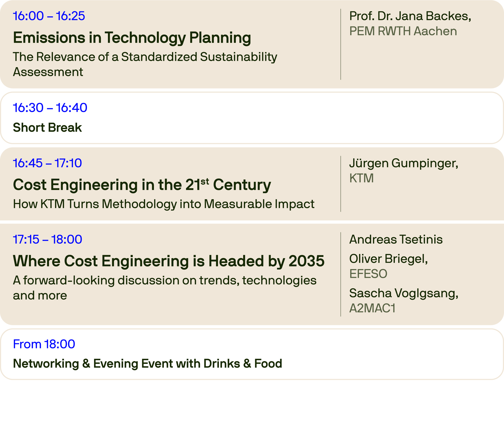Open Where Cost Engineering is Headed by 2035
Screen dimensions: 504x427
(x=169, y=261)
